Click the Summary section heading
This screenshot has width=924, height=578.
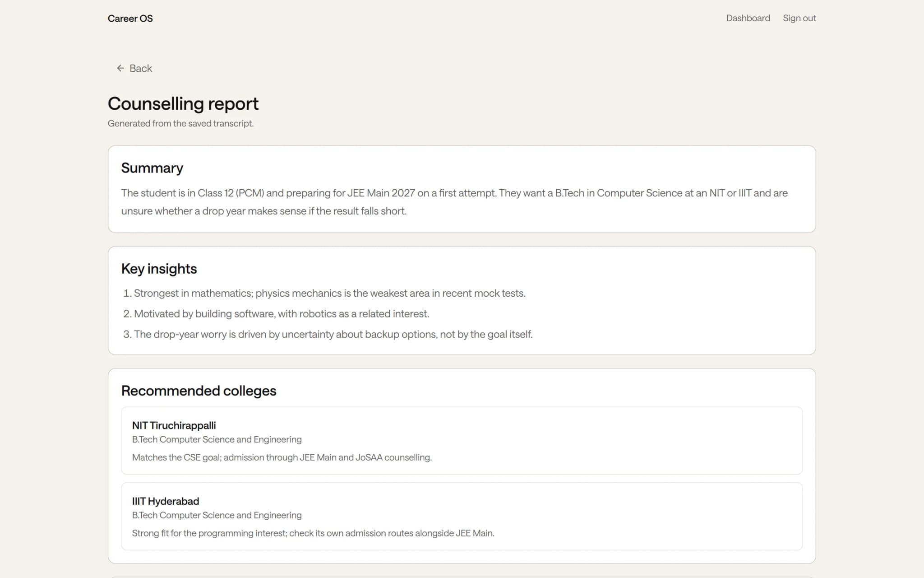[152, 168]
